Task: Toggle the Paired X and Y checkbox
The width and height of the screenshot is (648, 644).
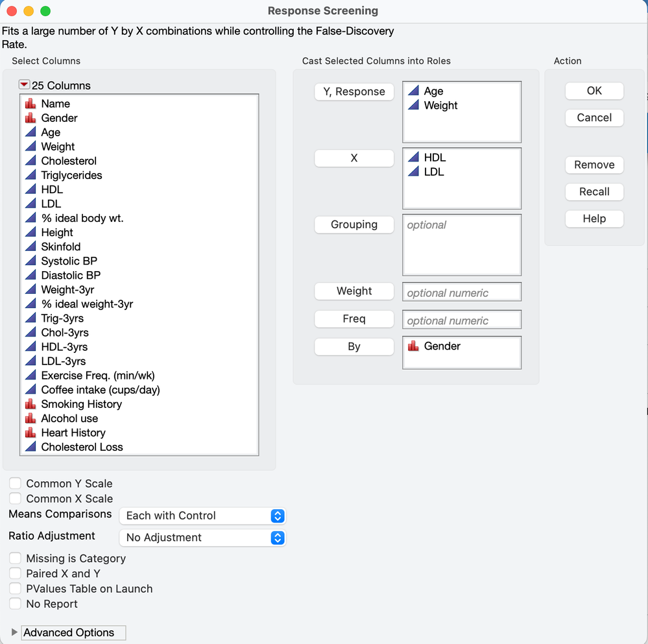Action: 16,573
